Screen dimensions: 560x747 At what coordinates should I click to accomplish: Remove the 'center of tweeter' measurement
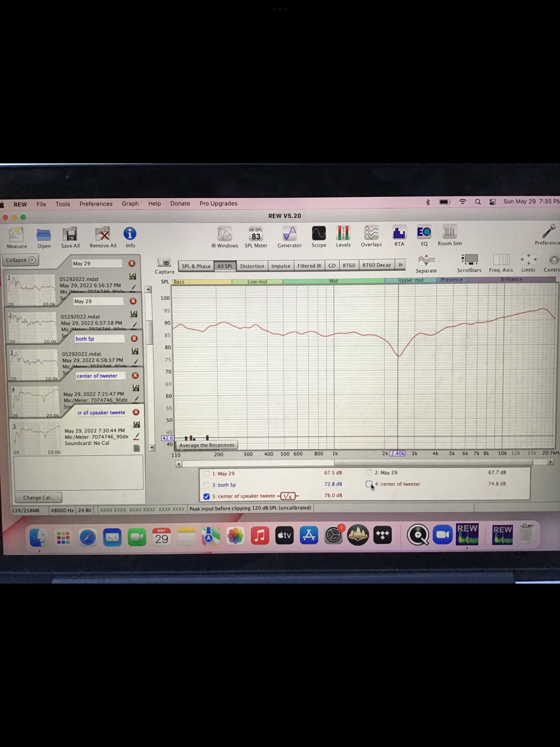tap(135, 375)
